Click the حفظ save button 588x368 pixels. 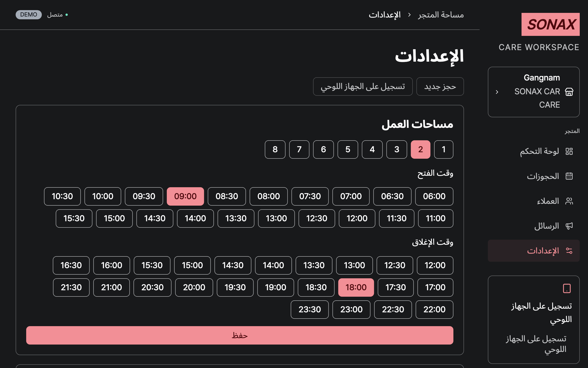coord(240,335)
